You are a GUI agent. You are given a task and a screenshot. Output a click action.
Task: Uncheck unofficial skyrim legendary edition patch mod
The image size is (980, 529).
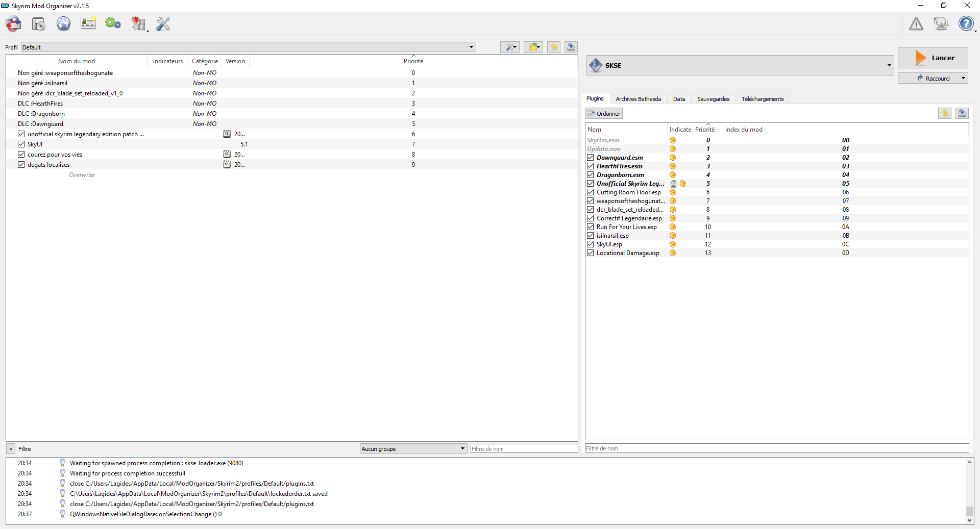pos(21,134)
